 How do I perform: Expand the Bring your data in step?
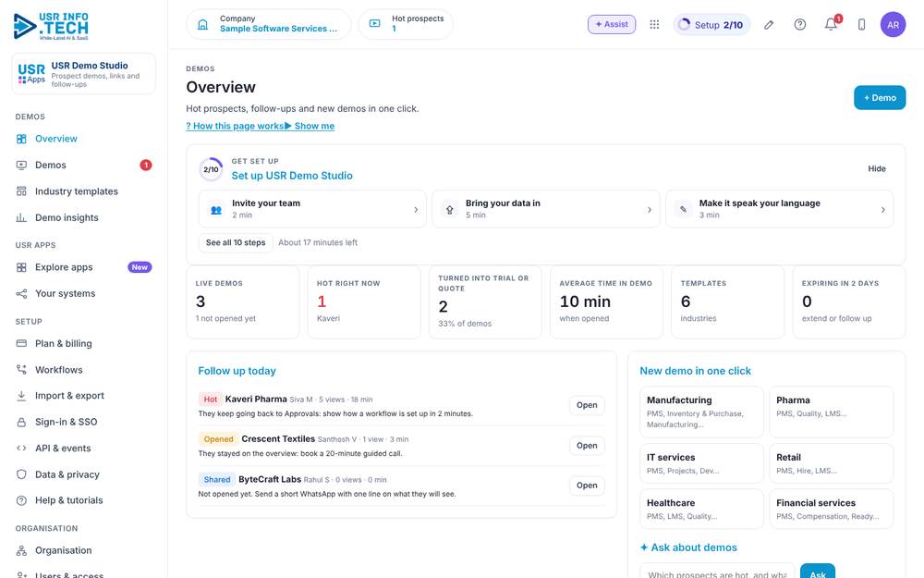(546, 209)
